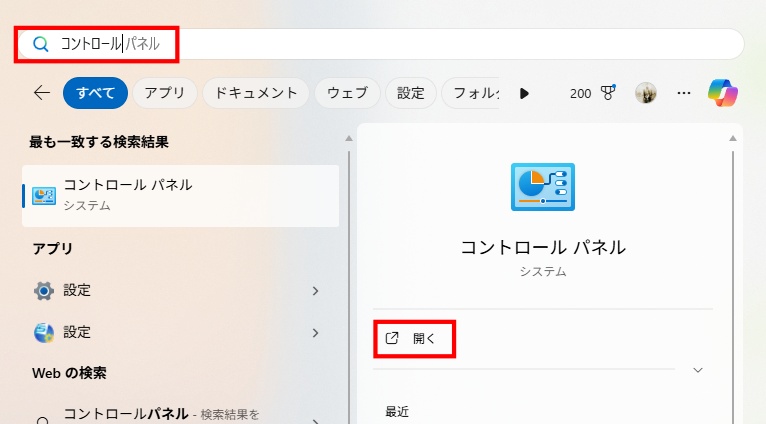
Task: Open the three-dots more options menu
Action: [684, 93]
